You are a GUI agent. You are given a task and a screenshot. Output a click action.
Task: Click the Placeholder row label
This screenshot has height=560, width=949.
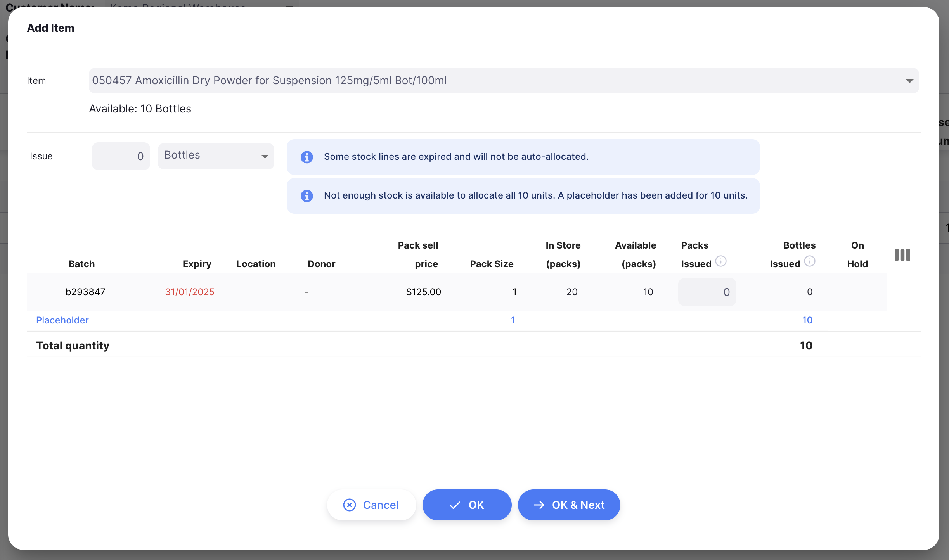click(62, 320)
